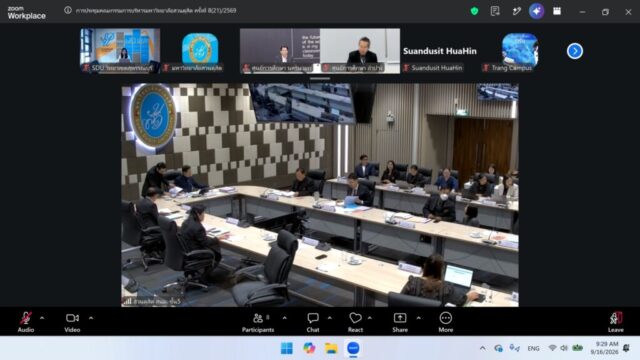Open the volume speaker icon in tray
Image resolution: width=640 pixels, height=360 pixels.
click(x=564, y=348)
